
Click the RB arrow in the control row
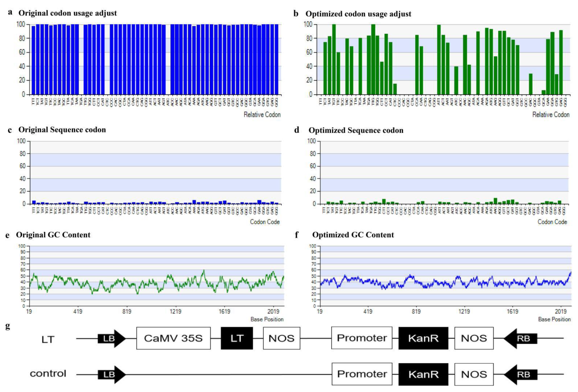tap(521, 375)
